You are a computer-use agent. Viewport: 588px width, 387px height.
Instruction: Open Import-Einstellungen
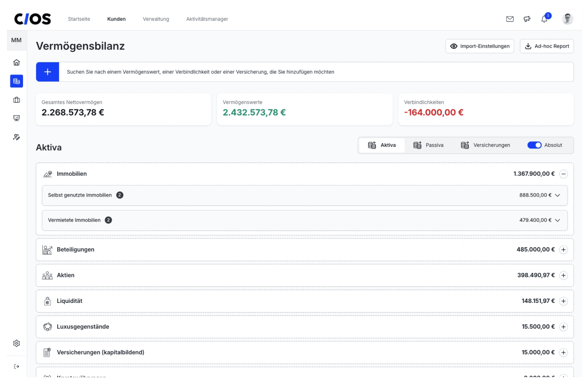pos(480,46)
